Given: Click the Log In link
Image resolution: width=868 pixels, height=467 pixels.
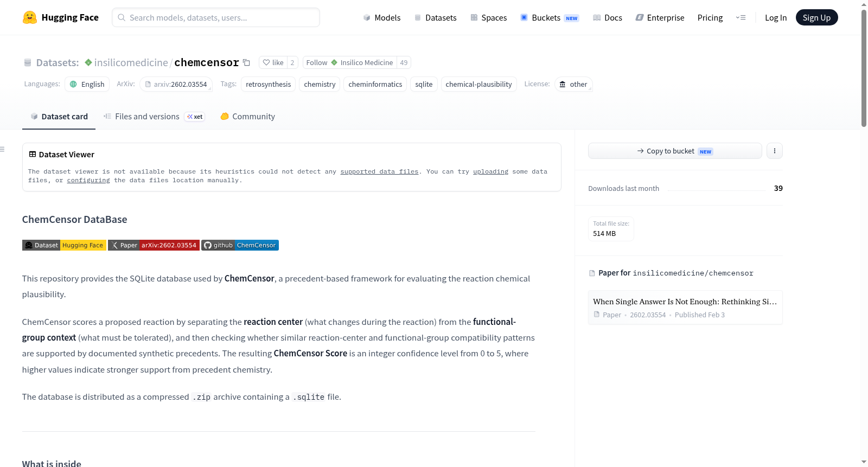Looking at the screenshot, I should [x=776, y=17].
